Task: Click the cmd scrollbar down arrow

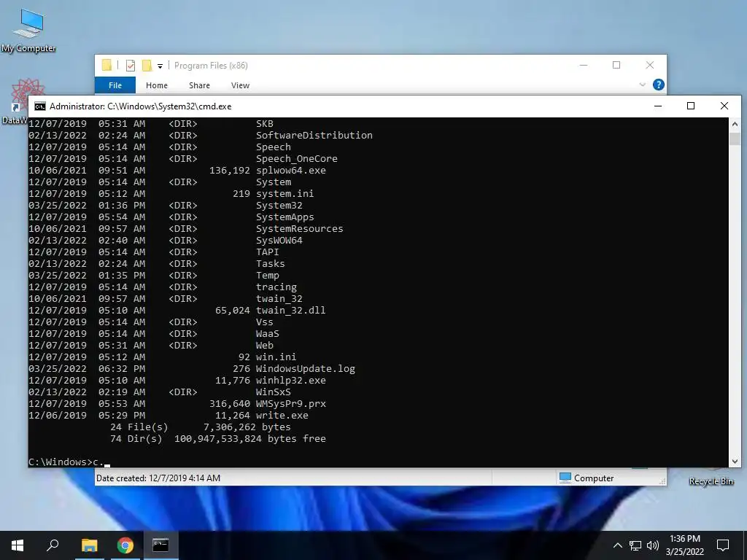Action: [735, 461]
